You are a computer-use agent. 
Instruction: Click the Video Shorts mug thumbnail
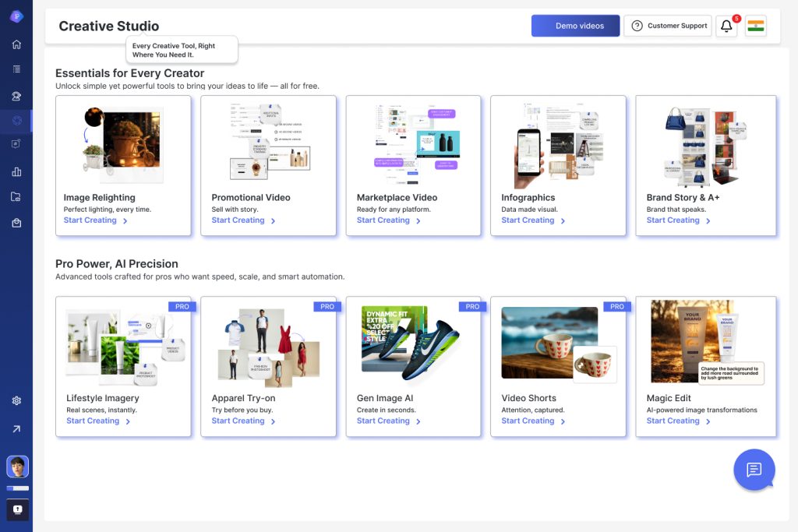[558, 343]
